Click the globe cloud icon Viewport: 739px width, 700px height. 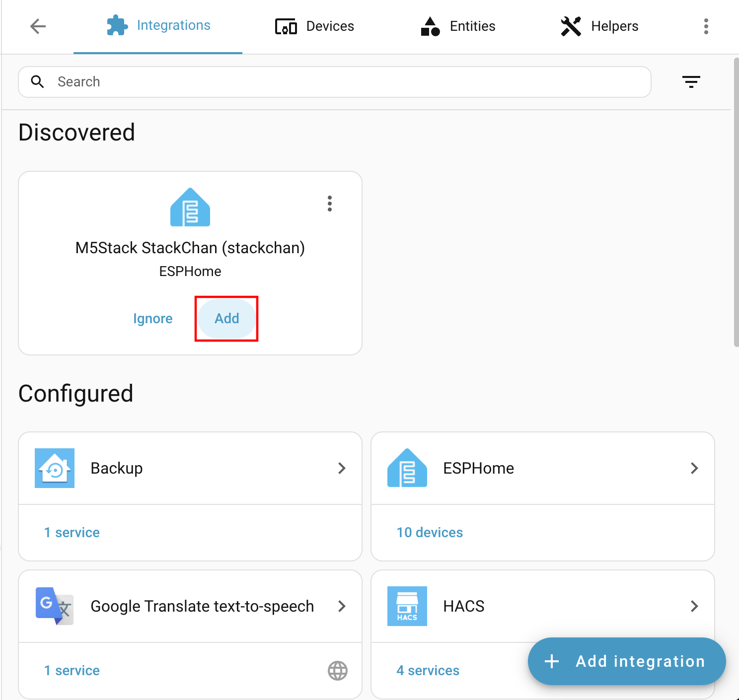pyautogui.click(x=338, y=671)
